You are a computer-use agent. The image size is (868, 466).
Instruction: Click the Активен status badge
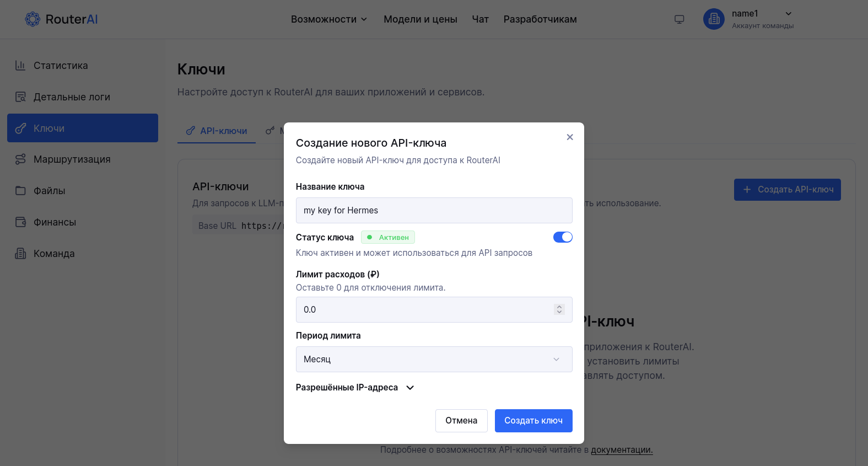click(388, 237)
